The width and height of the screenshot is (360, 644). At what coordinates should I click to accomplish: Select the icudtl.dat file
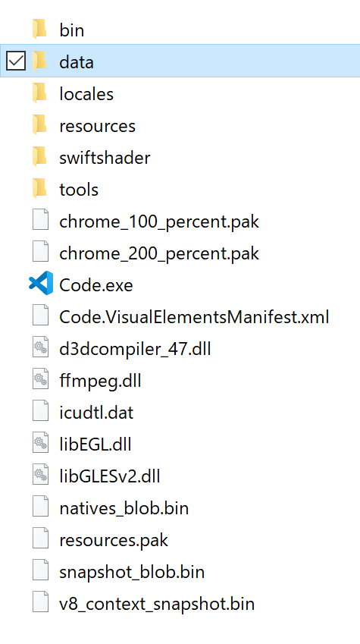tap(96, 413)
